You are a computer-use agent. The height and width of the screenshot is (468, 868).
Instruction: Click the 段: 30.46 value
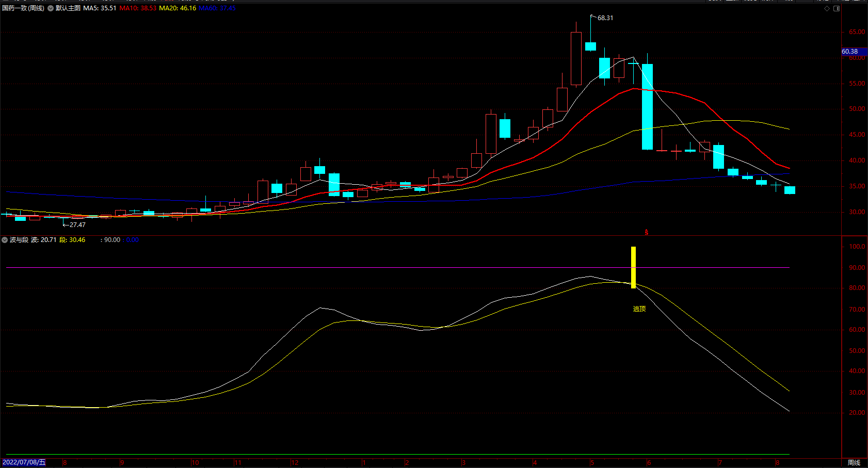click(x=72, y=240)
